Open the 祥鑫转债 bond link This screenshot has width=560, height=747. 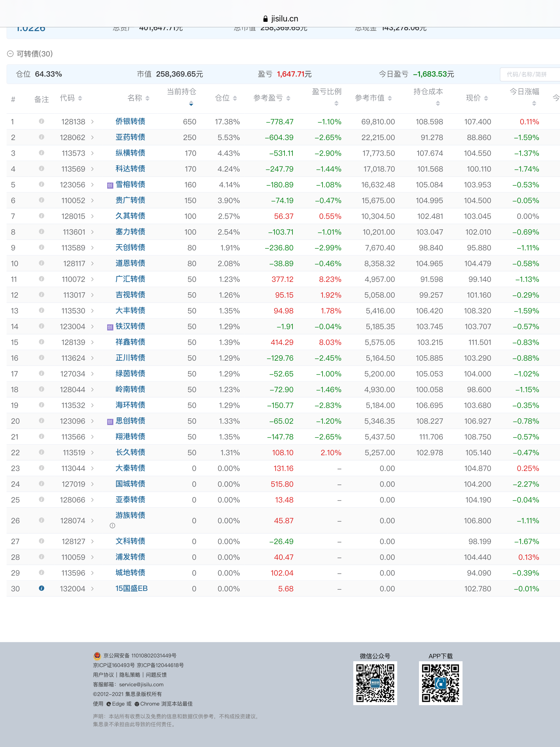point(130,342)
